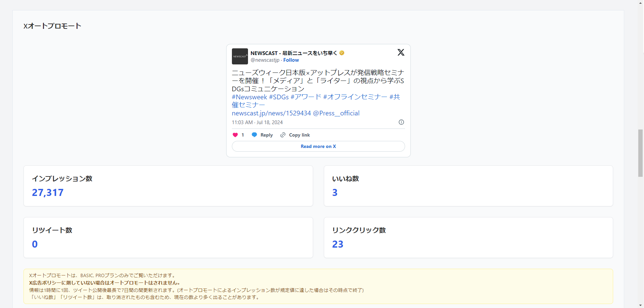Click the NEWSCAST account name
This screenshot has width=644, height=308.
(x=294, y=53)
